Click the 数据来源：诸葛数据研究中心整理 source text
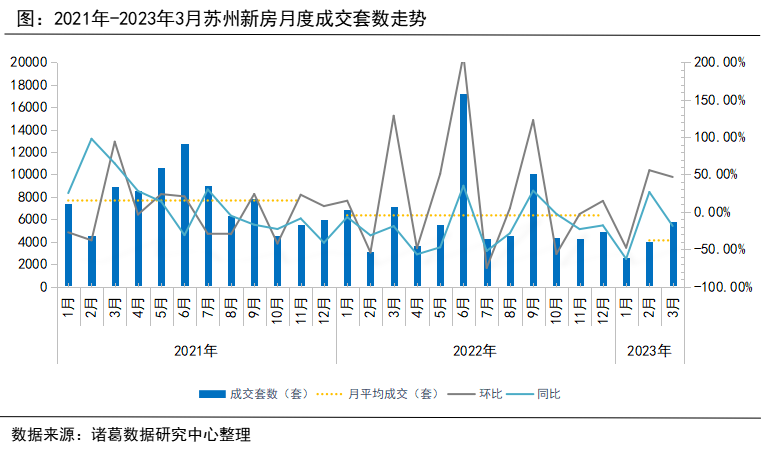761x455 pixels. [x=131, y=435]
